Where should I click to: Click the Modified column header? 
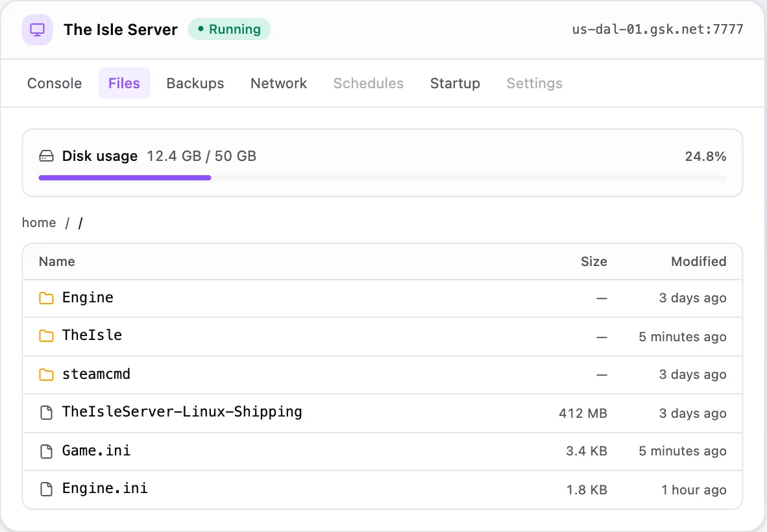pyautogui.click(x=698, y=261)
